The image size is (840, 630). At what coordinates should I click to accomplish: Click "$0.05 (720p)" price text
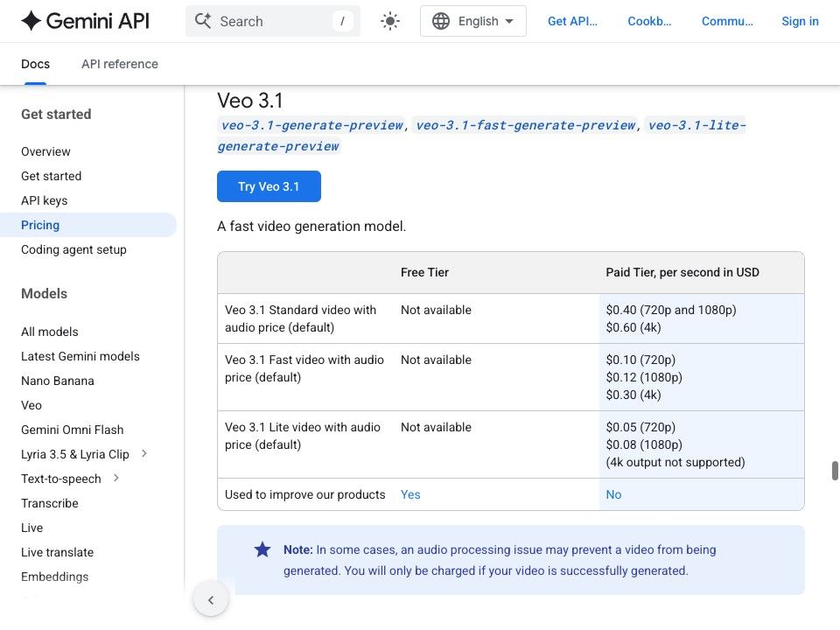[640, 427]
